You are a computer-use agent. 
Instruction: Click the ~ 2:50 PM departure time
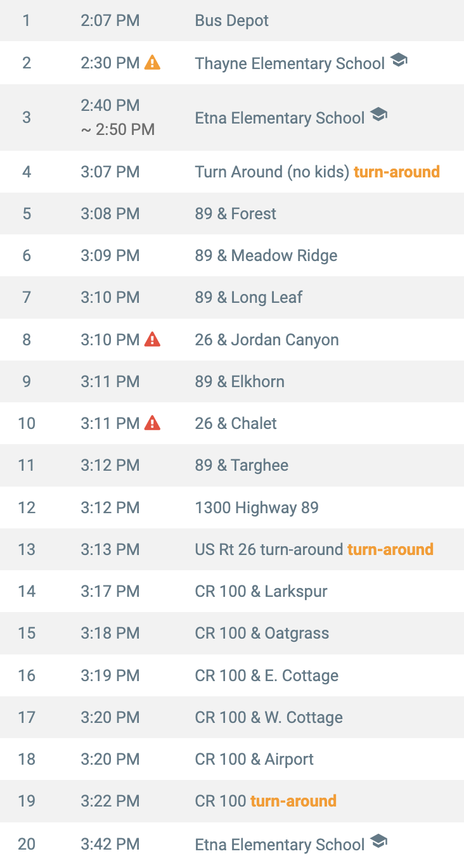pyautogui.click(x=118, y=130)
